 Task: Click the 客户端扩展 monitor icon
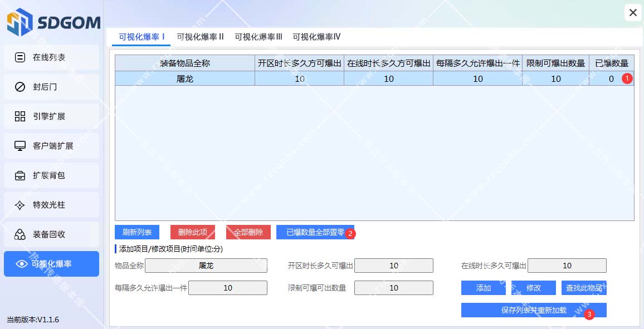20,146
